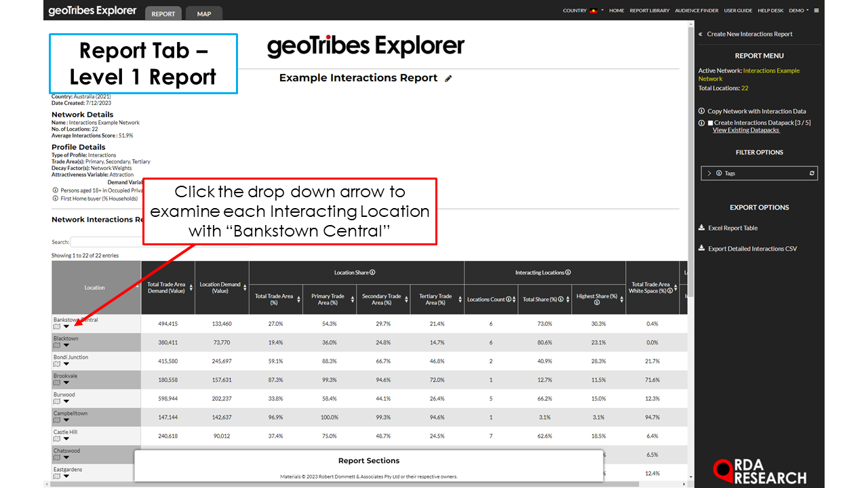Open AUDIENCE FINDER in the top navigation
Image resolution: width=868 pixels, height=488 pixels.
coord(696,11)
